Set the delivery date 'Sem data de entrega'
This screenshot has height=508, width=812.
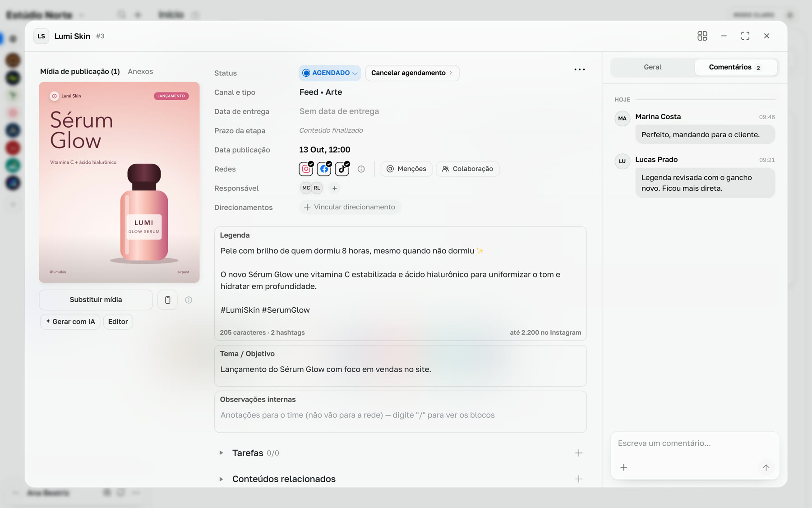click(339, 111)
